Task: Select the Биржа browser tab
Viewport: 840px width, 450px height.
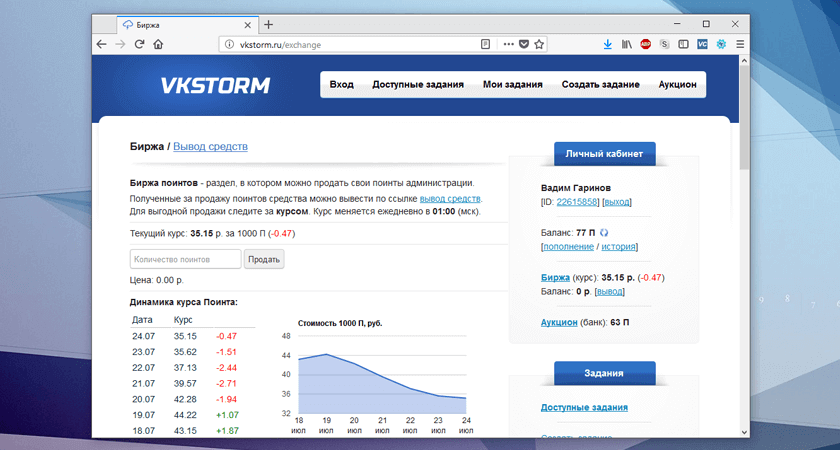Action: pos(186,25)
